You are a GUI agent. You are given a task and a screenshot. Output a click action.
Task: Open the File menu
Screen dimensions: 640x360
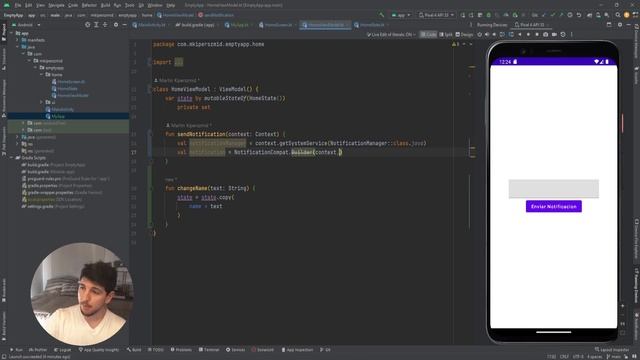[18, 5]
